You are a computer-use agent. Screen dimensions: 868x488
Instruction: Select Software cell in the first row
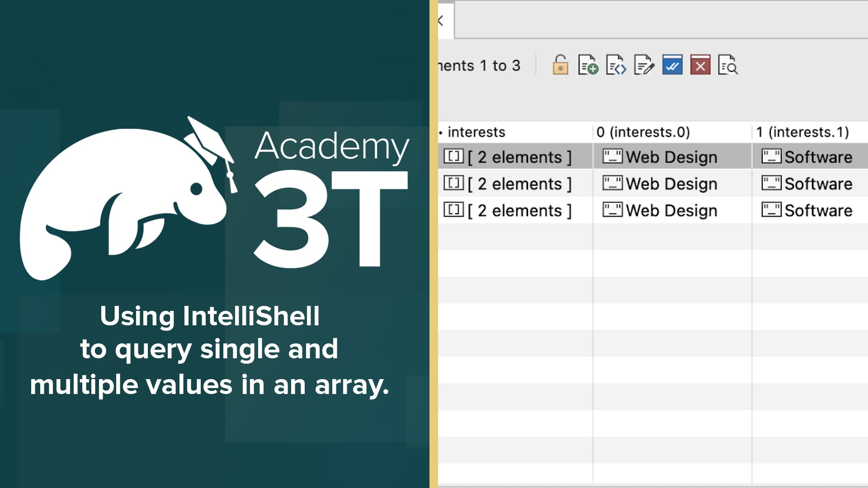pos(810,156)
